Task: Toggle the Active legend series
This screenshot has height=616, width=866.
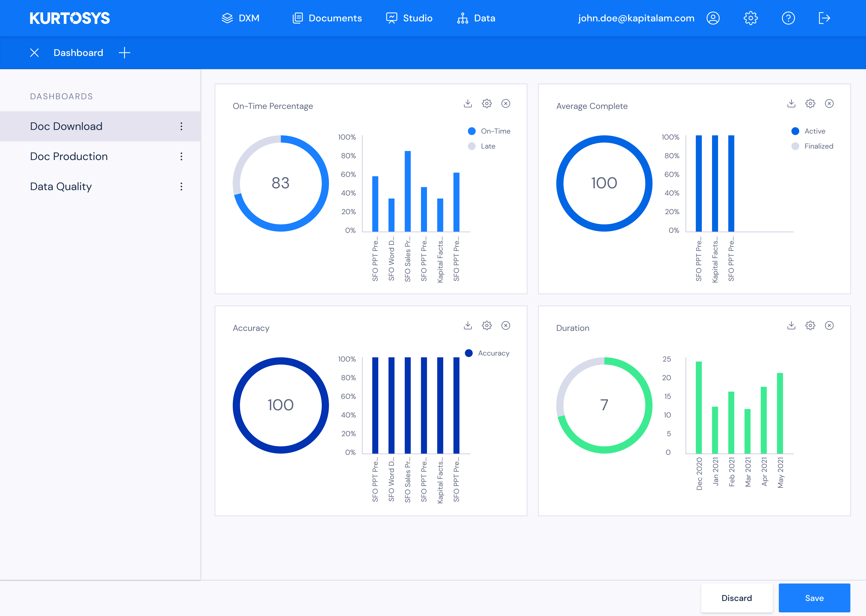Action: tap(808, 131)
